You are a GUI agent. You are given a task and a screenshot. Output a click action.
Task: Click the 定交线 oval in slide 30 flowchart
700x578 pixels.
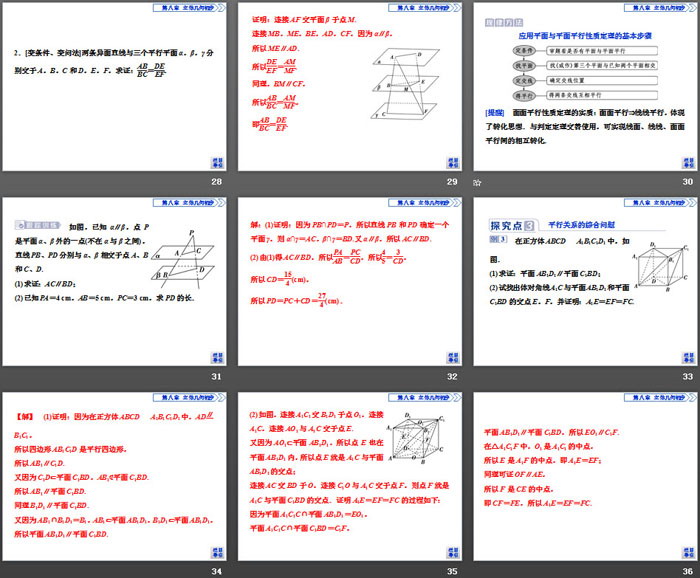pyautogui.click(x=524, y=81)
